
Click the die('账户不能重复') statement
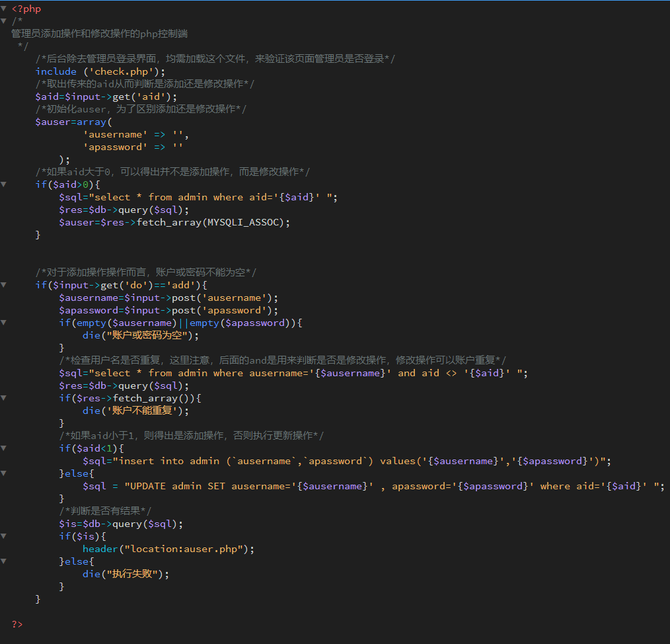(x=135, y=411)
